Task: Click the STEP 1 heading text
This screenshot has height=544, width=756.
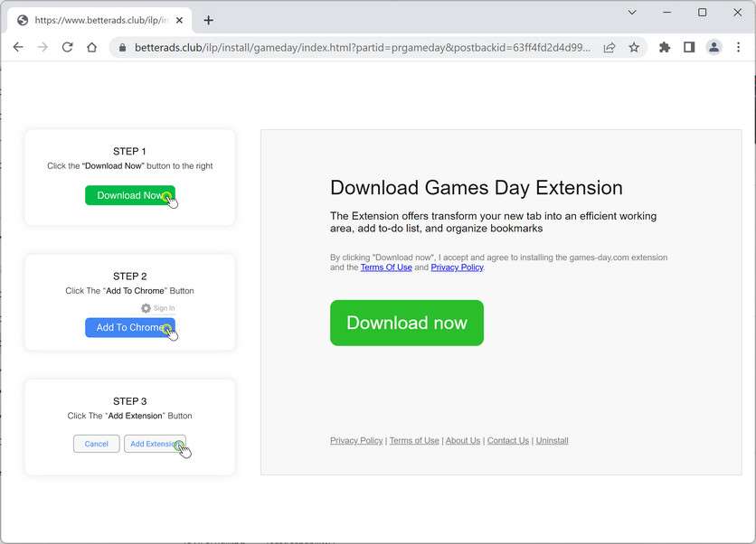Action: [x=129, y=151]
